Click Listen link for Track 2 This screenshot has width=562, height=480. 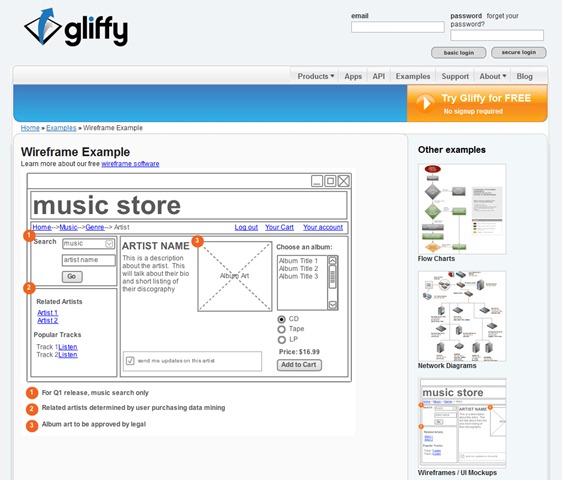coord(68,355)
